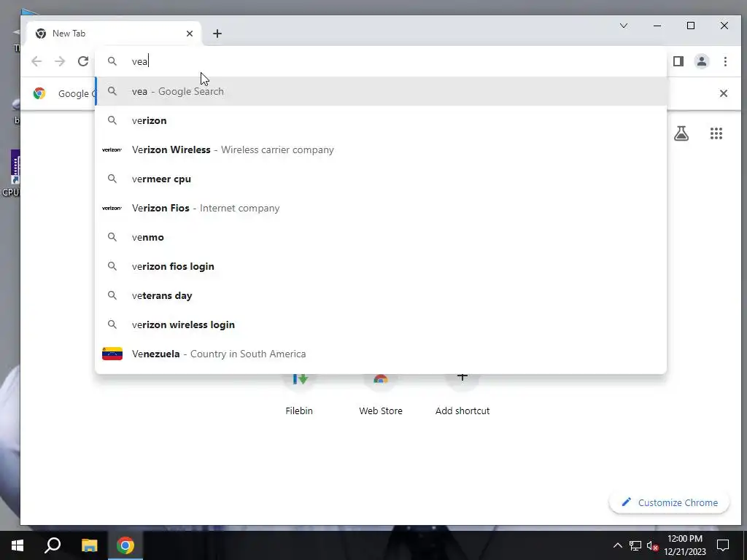Open the Chrome side panel
The width and height of the screenshot is (747, 560).
pyautogui.click(x=678, y=61)
